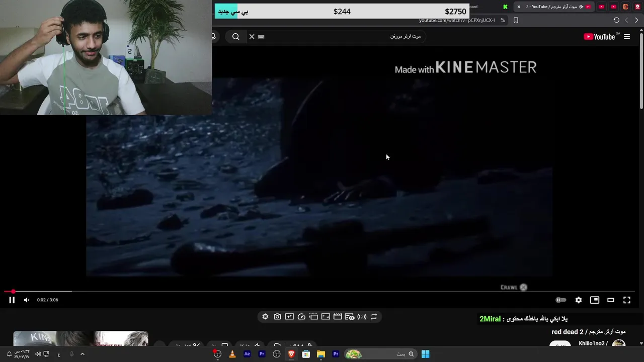
Task: Go to the YouTube home logo
Action: pos(599,36)
